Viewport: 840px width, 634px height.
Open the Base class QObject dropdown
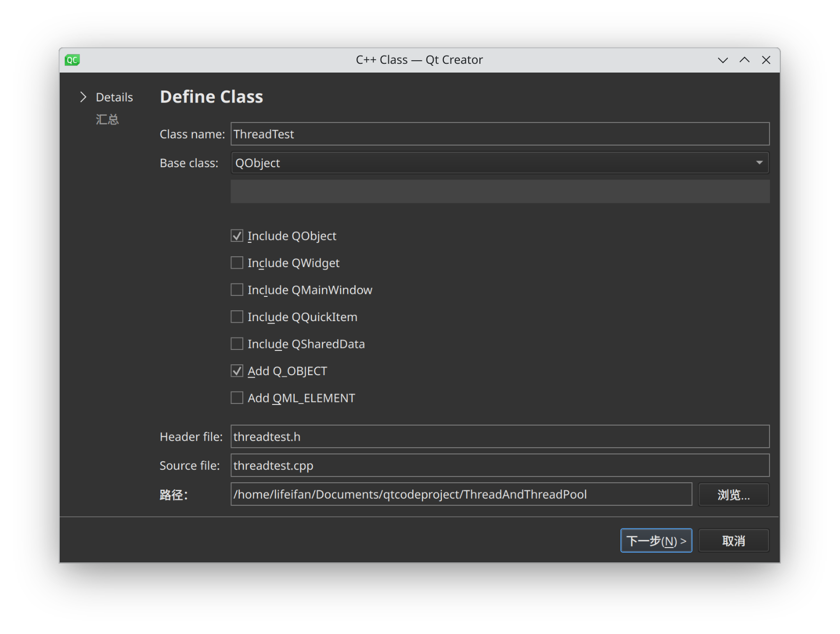click(x=500, y=163)
